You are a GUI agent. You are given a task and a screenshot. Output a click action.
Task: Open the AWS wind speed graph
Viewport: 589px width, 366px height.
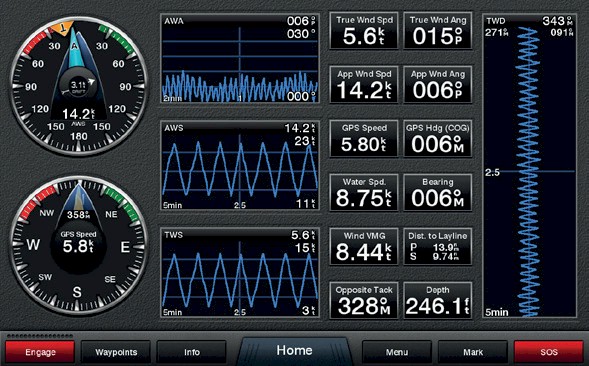pos(240,166)
